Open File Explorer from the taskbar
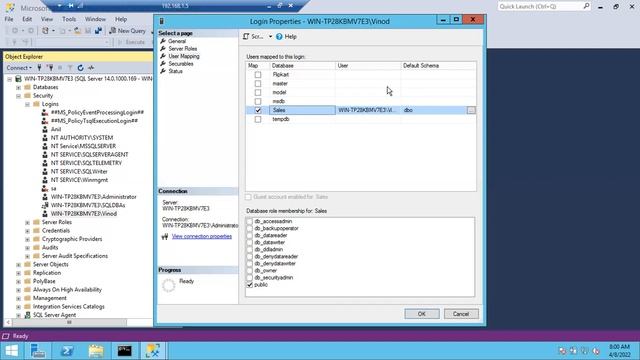Screen dimensions: 640x360 (x=96, y=351)
